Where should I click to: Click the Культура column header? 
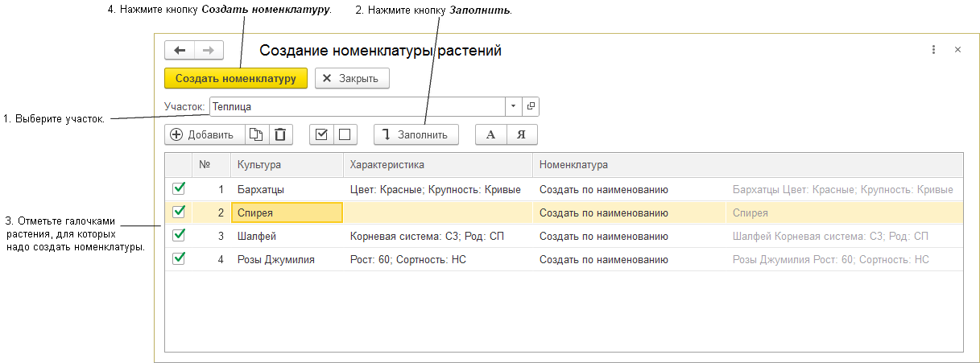click(x=286, y=165)
